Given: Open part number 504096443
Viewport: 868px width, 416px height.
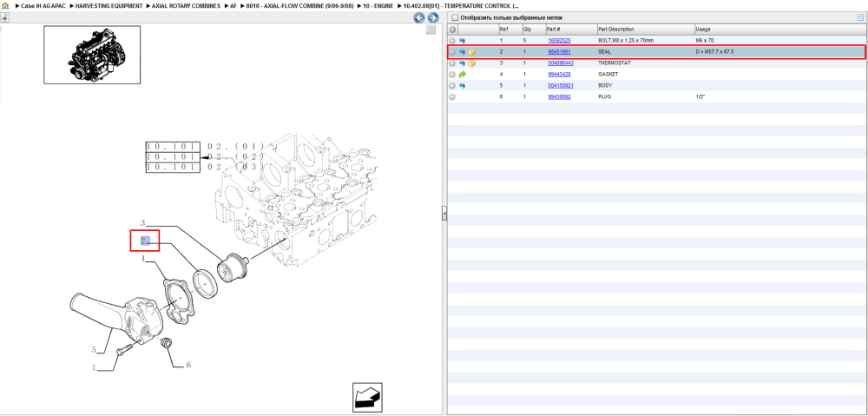Looking at the screenshot, I should coord(561,63).
